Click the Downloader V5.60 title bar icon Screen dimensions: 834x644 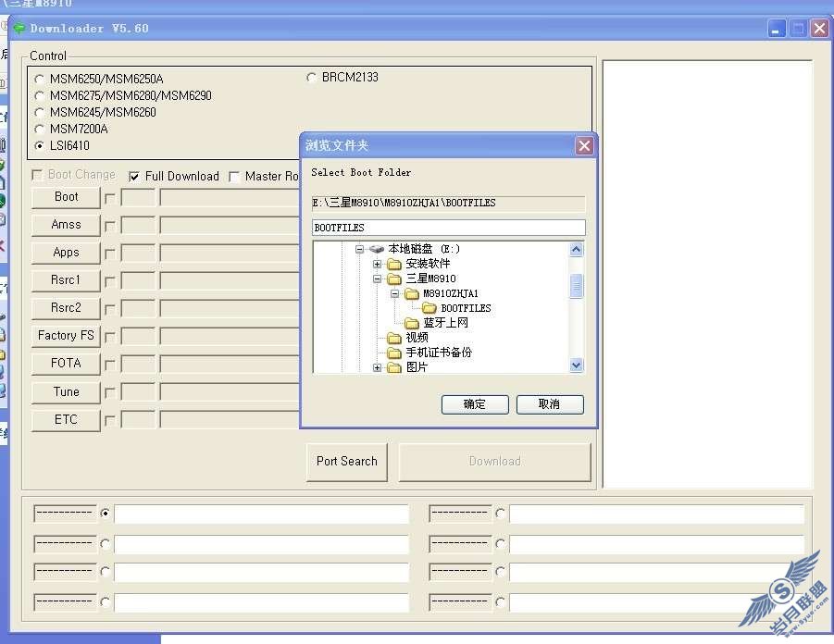tap(19, 28)
